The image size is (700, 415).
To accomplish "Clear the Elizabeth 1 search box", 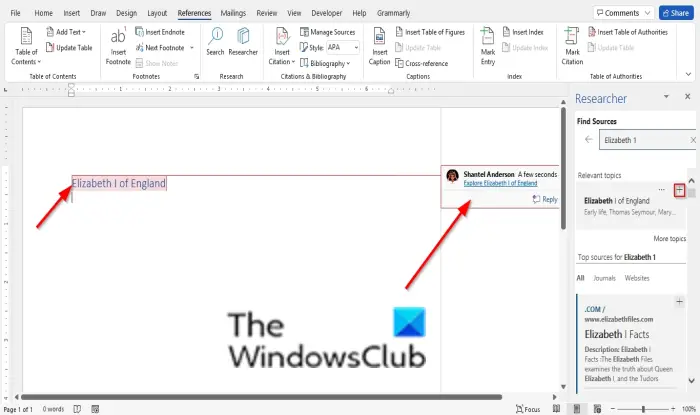I will click(x=692, y=140).
